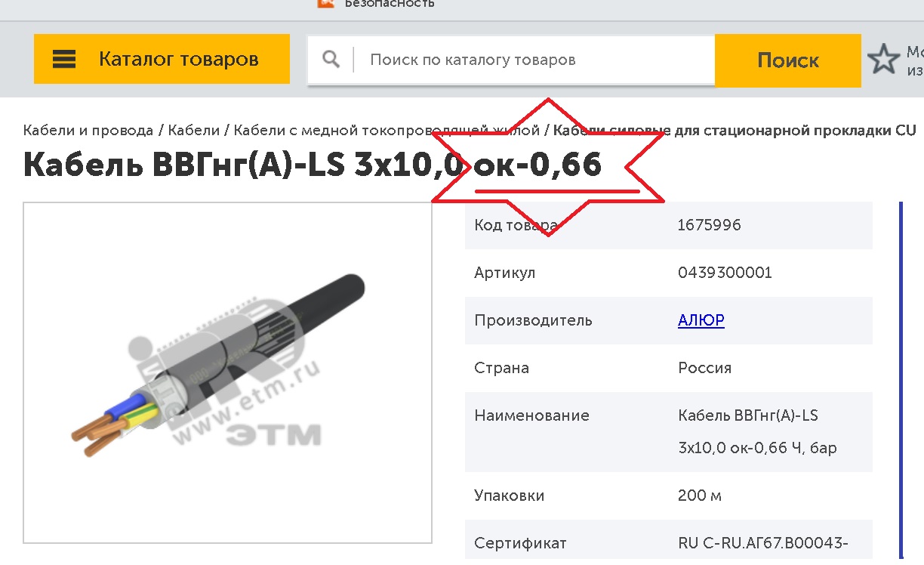Open the hamburger menu icon in Каталог товаров
The width and height of the screenshot is (924, 565).
coord(64,59)
